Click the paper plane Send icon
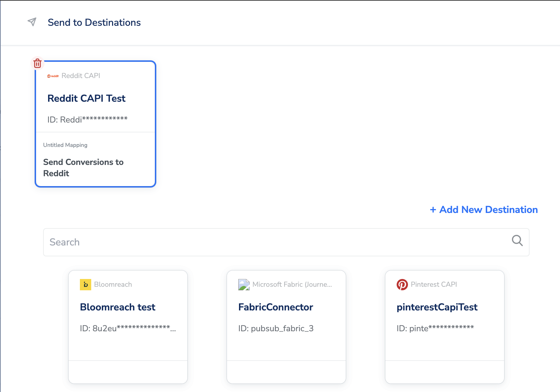This screenshot has width=560, height=392. pyautogui.click(x=32, y=22)
